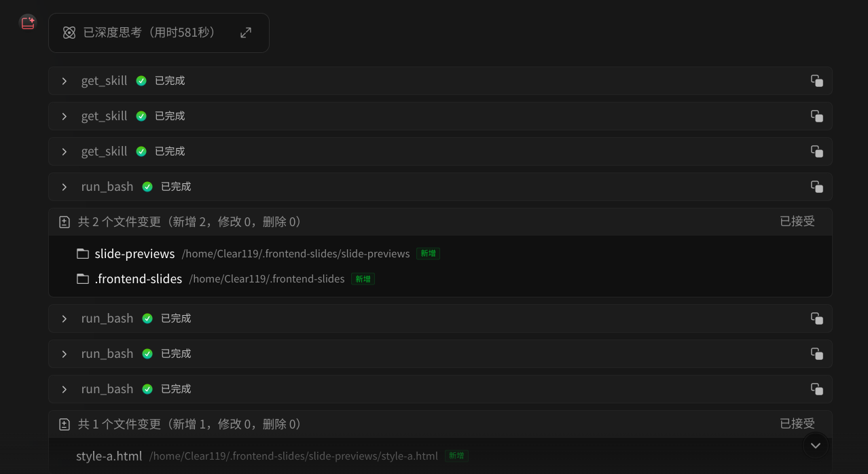Copy the run_bash output directly above 共 1 个文件变更

pyautogui.click(x=817, y=389)
